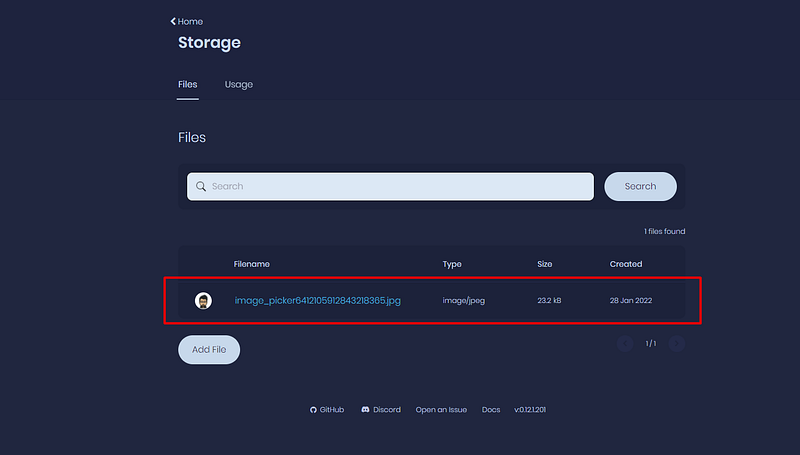
Task: Click the Filename column header
Action: [252, 264]
